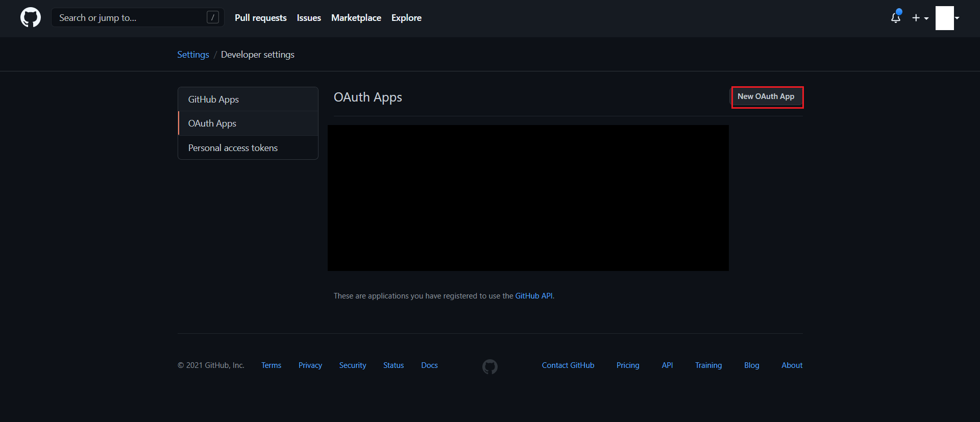Click the © 2021 GitHub, Inc. text
980x422 pixels.
point(211,365)
